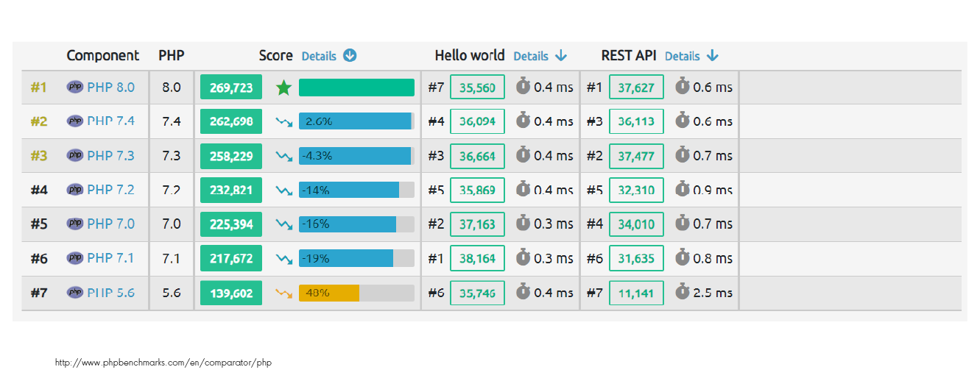This screenshot has width=980, height=392.
Task: Click the orange -48% score bar
Action: click(x=356, y=293)
